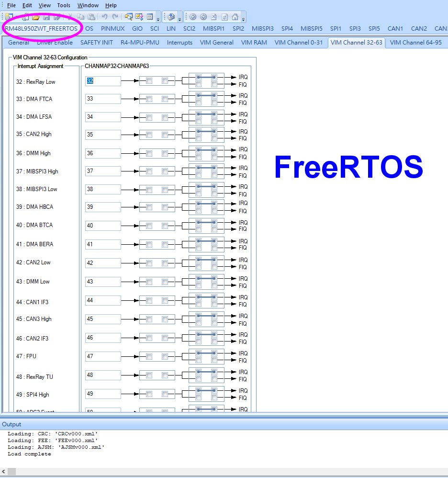This screenshot has height=478, width=448.
Task: Click the CHANMAP field containing 40
Action: 103,226
